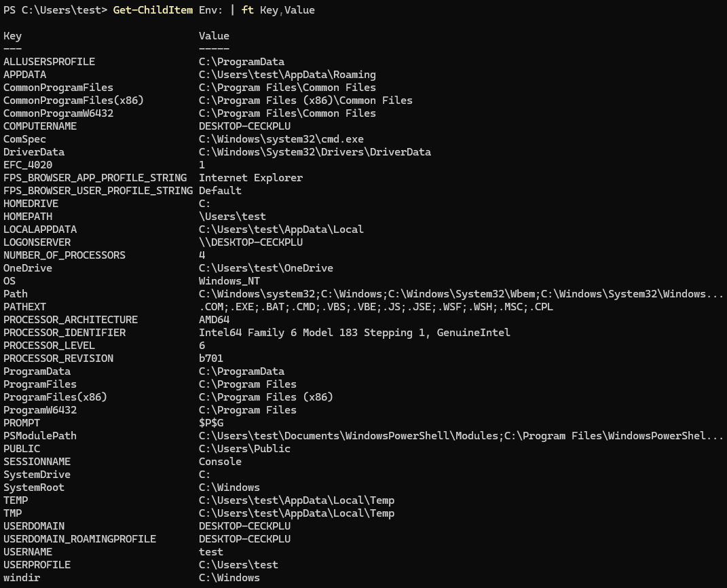Click the APPDATA Roaming path value

[x=287, y=74]
